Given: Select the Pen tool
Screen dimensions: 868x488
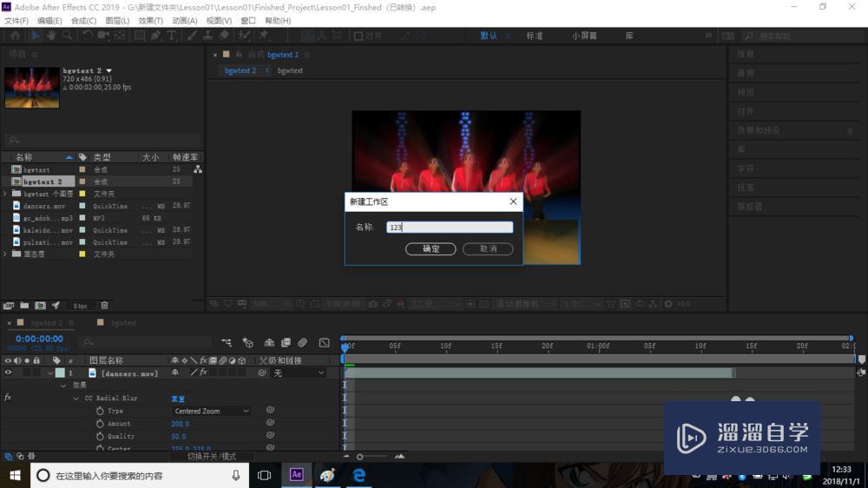Looking at the screenshot, I should 155,36.
